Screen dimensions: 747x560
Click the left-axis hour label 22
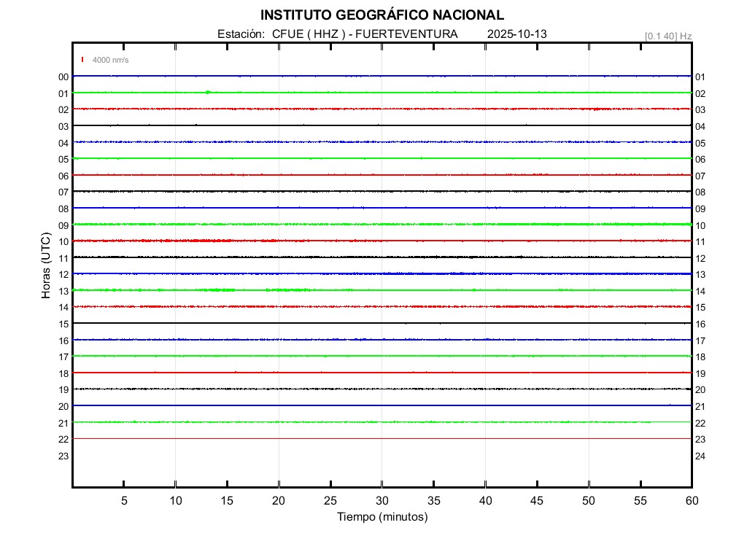pyautogui.click(x=63, y=440)
